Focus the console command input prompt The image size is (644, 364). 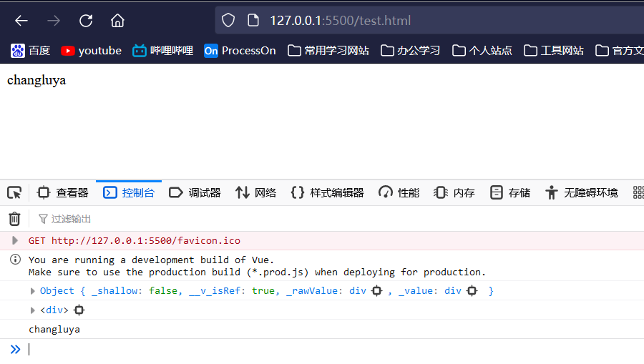coord(336,350)
